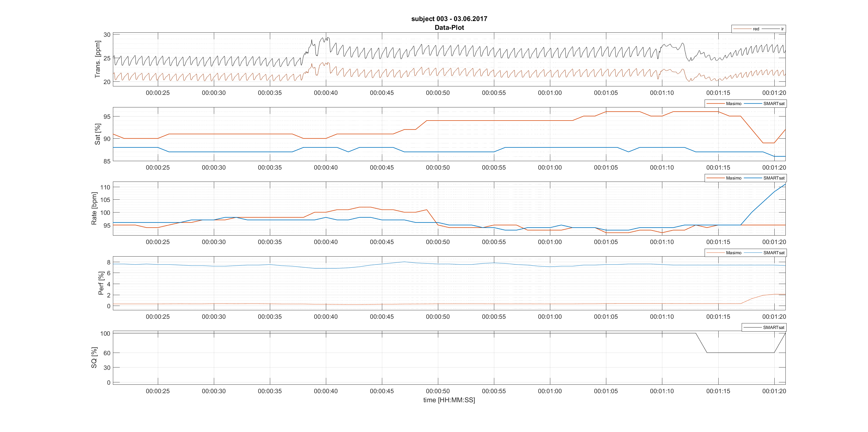Viewport: 868px width, 432px height.
Task: Click 'SMARTsat' legend entry in Perf plot
Action: tap(774, 253)
